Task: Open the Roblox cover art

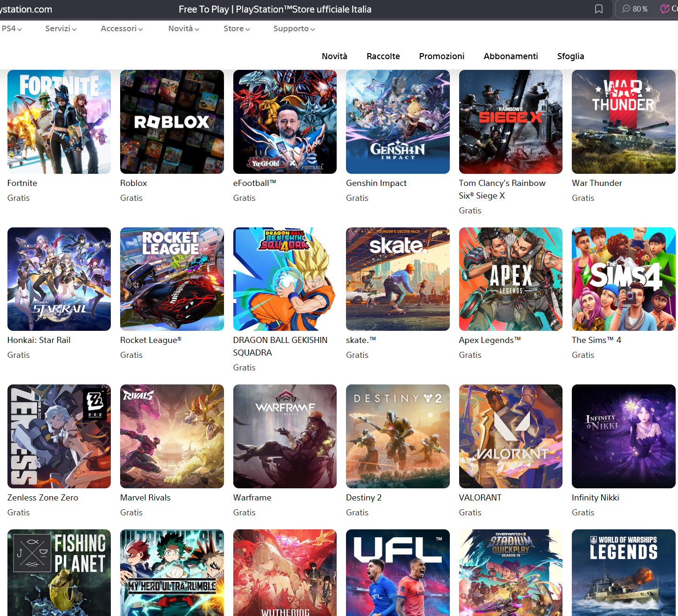Action: [x=172, y=122]
